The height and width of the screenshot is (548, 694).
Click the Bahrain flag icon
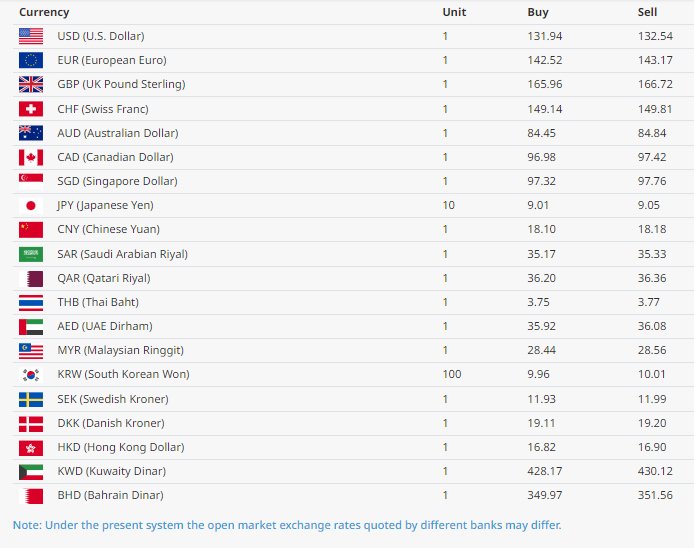tap(31, 496)
